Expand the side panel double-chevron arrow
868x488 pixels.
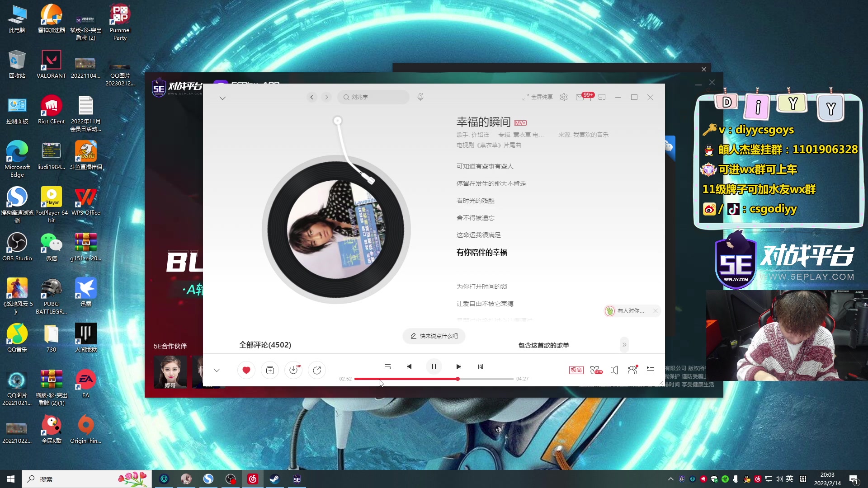pos(624,345)
